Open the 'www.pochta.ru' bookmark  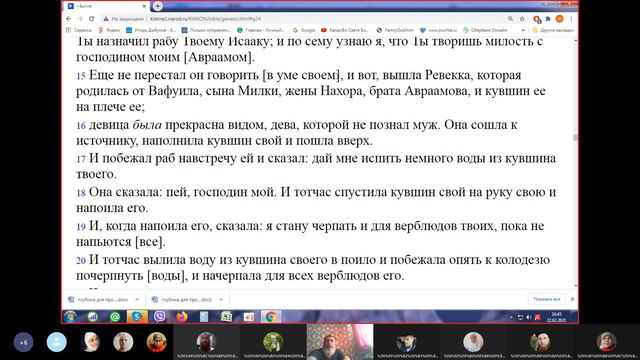coord(439,30)
